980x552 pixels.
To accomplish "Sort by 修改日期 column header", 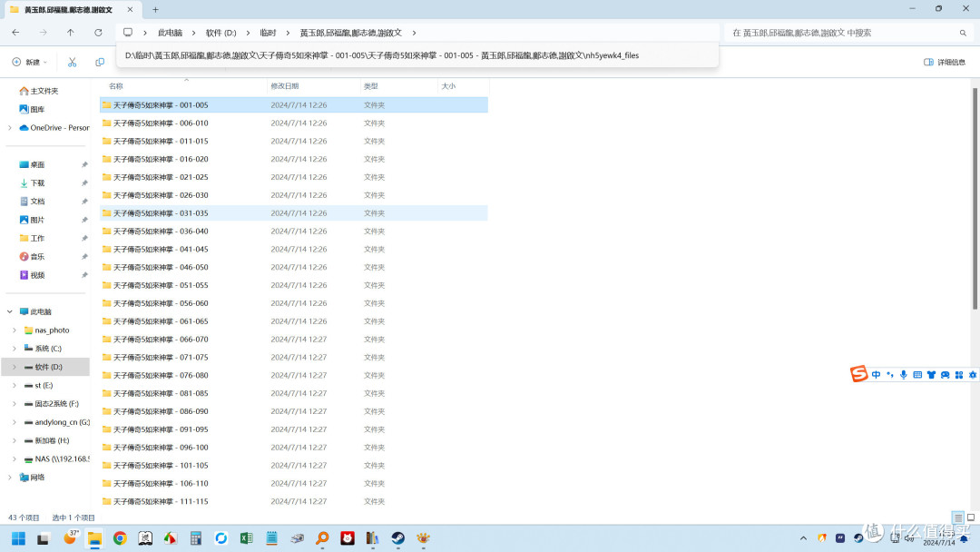I will (285, 86).
